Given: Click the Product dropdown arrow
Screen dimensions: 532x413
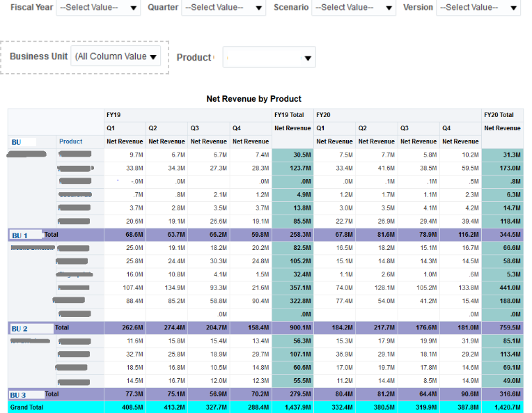Looking at the screenshot, I should click(x=308, y=58).
